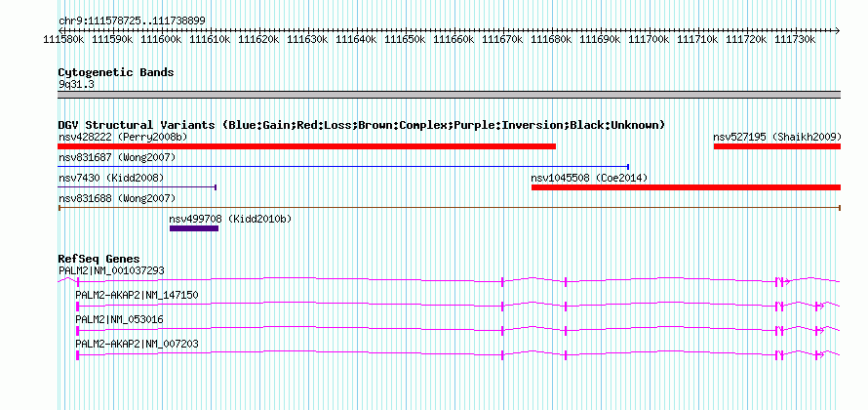868x410 pixels.
Task: Click the 111670k ruler tick label
Action: (x=502, y=39)
